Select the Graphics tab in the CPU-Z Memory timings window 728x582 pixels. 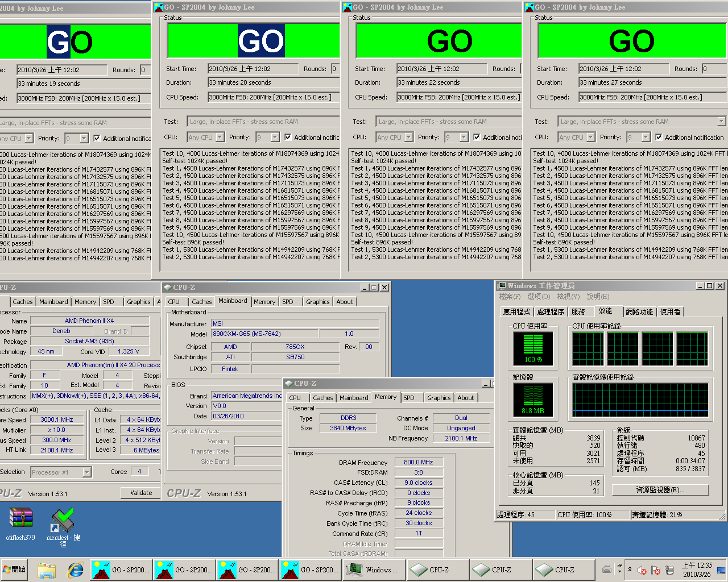tap(439, 398)
